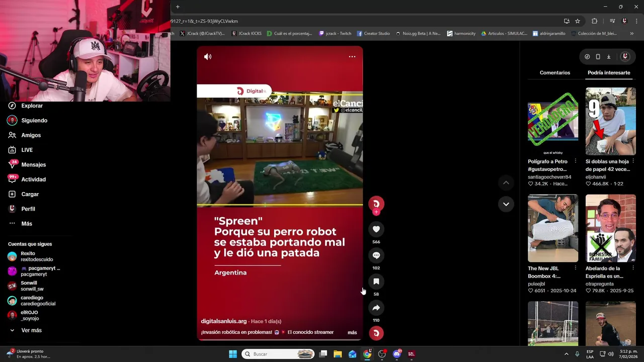The image size is (644, 362).
Task: Switch to the Comentarios tab
Action: pyautogui.click(x=555, y=73)
